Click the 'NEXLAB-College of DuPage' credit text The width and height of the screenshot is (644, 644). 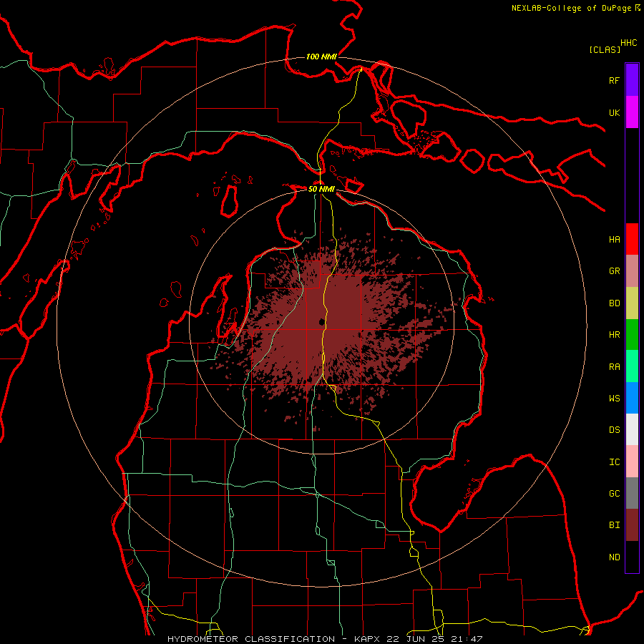tap(571, 8)
